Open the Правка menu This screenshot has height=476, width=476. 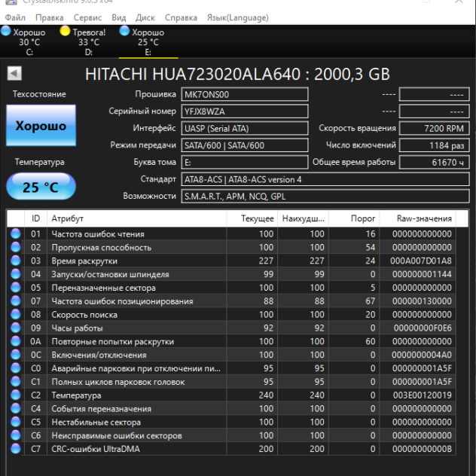click(x=50, y=17)
